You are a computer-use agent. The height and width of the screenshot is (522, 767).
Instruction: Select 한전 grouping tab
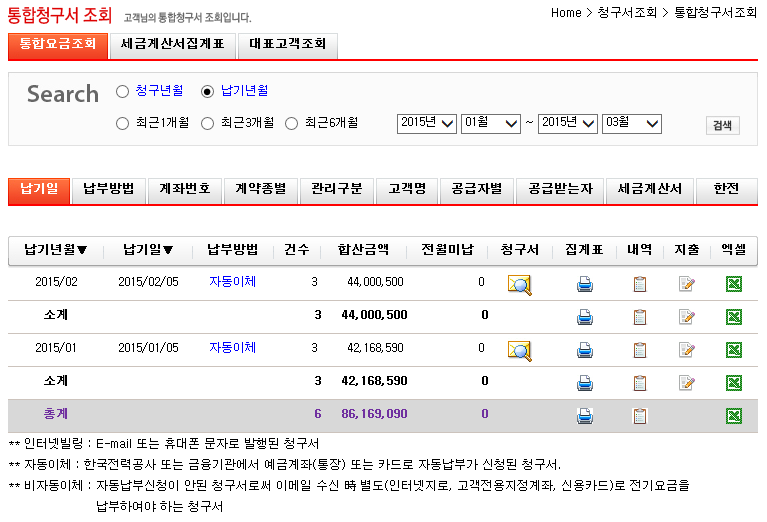tap(726, 190)
